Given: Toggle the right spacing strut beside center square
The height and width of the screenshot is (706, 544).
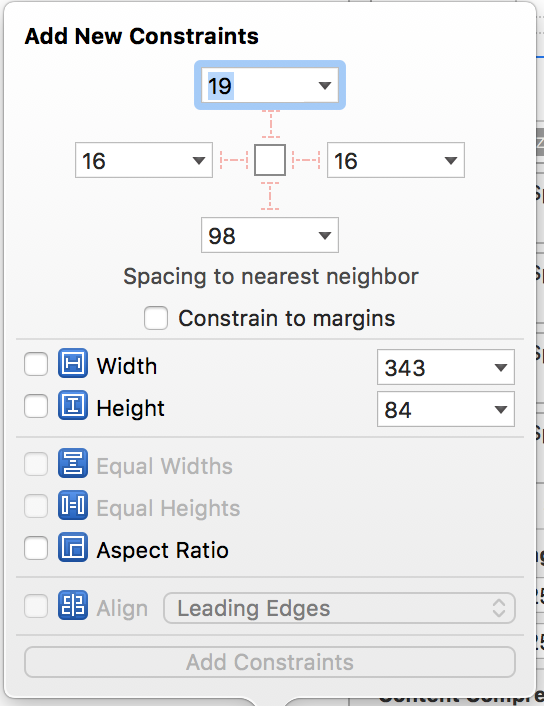Looking at the screenshot, I should click(306, 160).
